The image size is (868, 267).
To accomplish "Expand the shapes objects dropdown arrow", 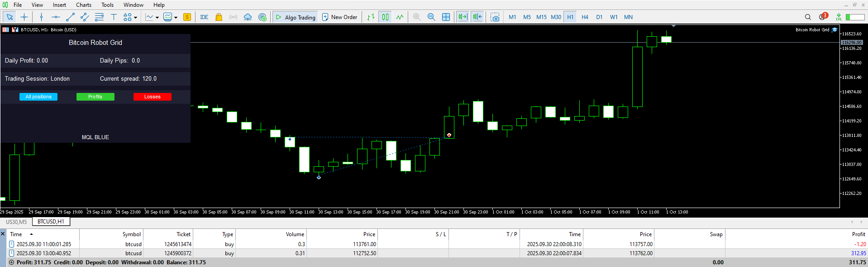I will pyautogui.click(x=135, y=17).
